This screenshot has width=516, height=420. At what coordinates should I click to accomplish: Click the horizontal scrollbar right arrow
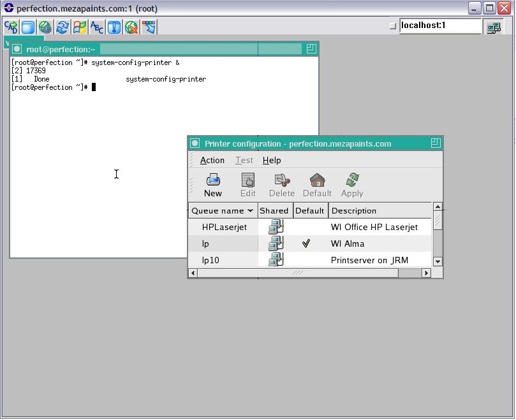[426, 273]
